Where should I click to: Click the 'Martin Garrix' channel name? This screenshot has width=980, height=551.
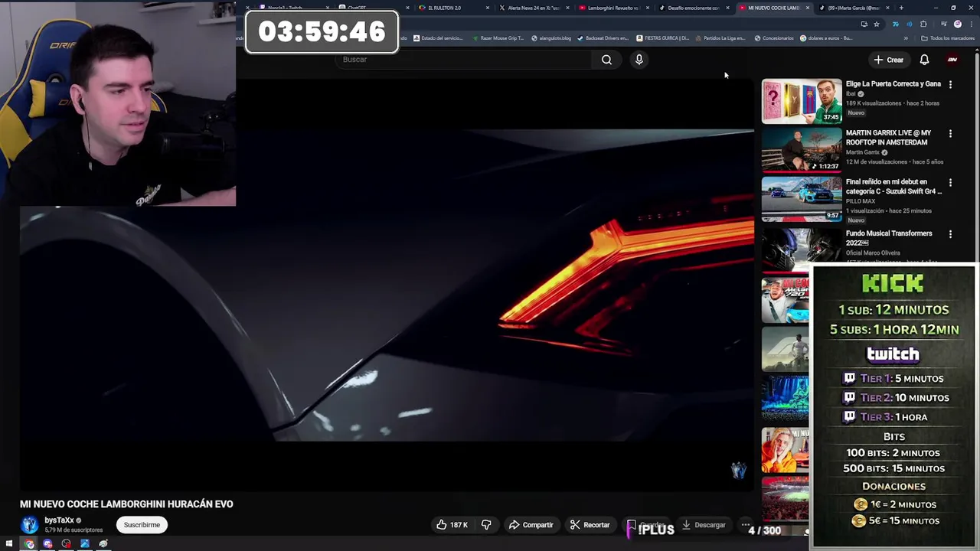[863, 152]
